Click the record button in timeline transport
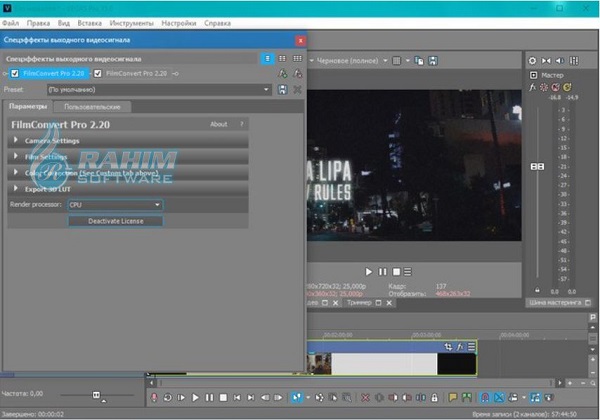600x420 pixels. click(x=154, y=396)
